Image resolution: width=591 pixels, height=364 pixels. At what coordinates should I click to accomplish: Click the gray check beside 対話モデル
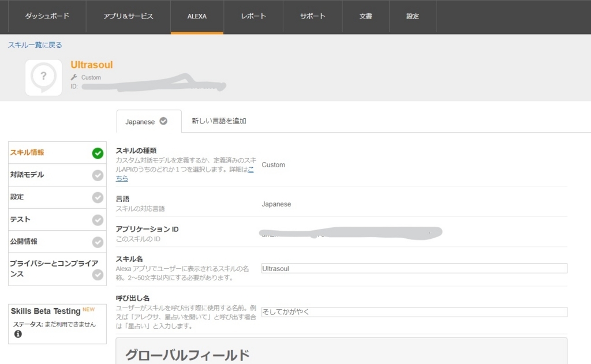click(98, 175)
